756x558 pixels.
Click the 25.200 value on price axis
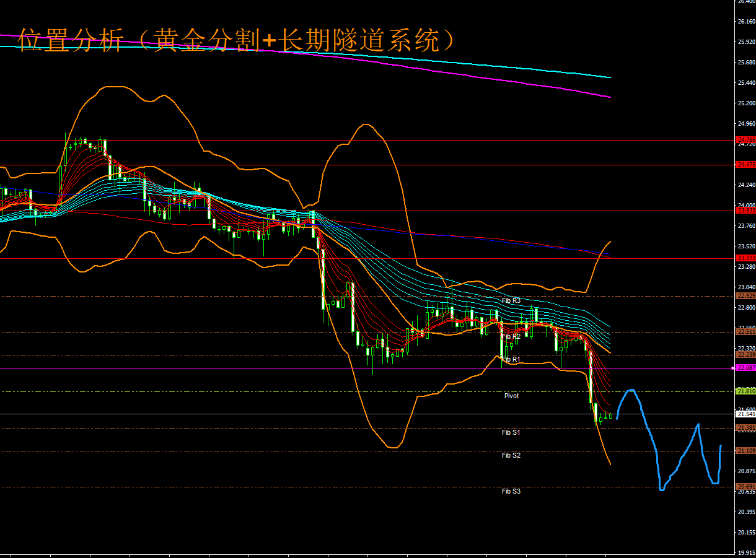[x=745, y=103]
